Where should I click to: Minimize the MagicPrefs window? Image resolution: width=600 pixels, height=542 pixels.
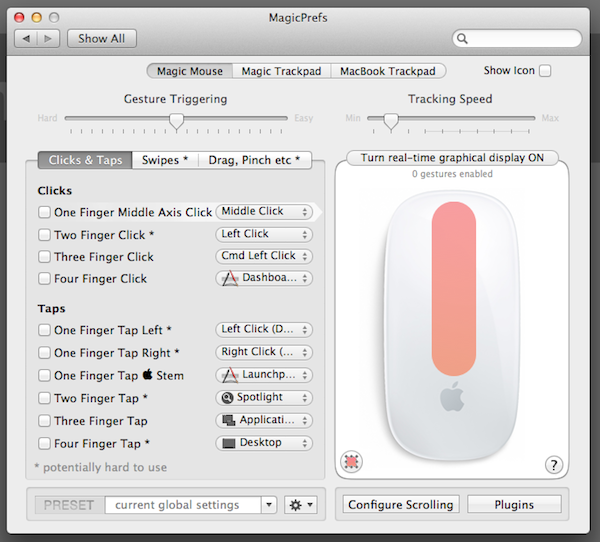click(x=37, y=17)
